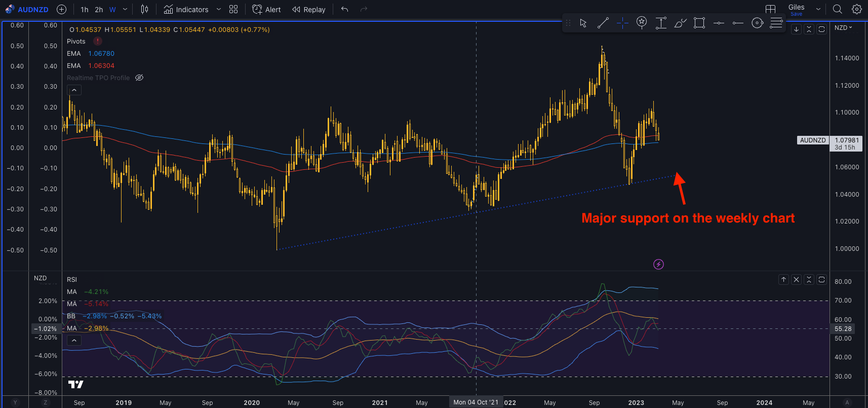Open the Indicators favorites dropdown arrow

[219, 9]
